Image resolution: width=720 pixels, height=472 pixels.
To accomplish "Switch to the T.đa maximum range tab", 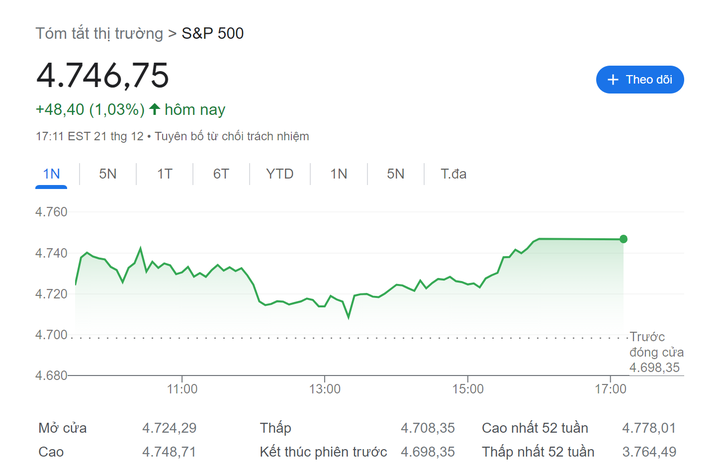I will click(454, 174).
